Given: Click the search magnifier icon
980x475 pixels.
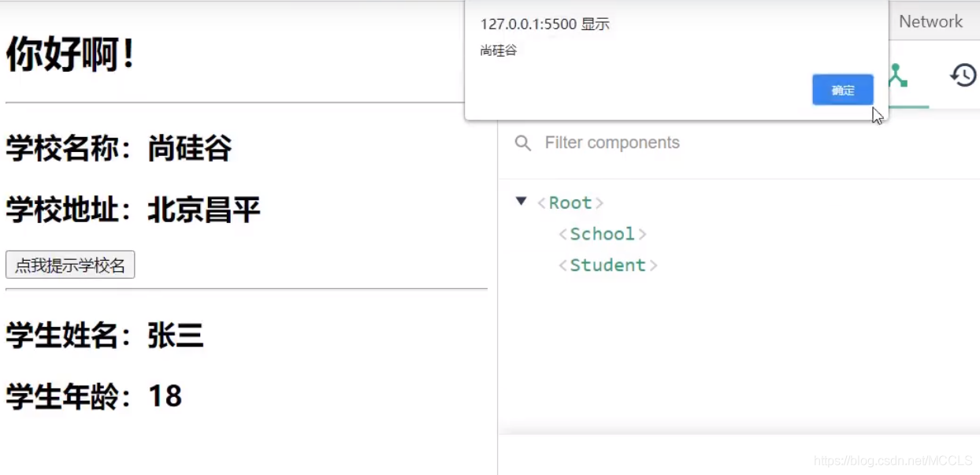Looking at the screenshot, I should tap(522, 143).
